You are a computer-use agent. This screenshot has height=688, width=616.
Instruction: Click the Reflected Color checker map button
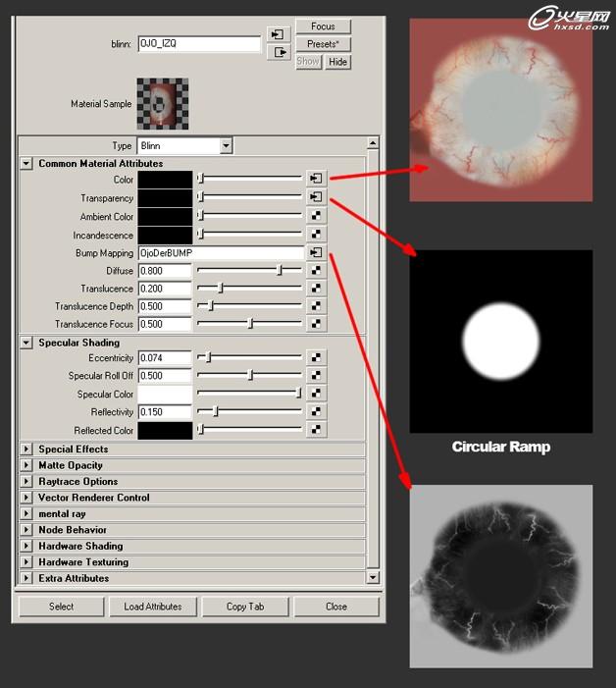(x=316, y=430)
